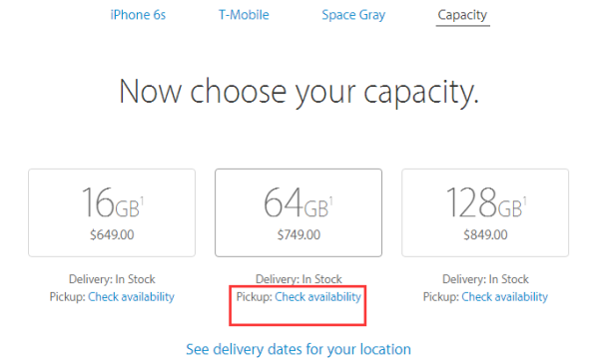The image size is (599, 364).
Task: Select the Capacity step tab
Action: 462,15
